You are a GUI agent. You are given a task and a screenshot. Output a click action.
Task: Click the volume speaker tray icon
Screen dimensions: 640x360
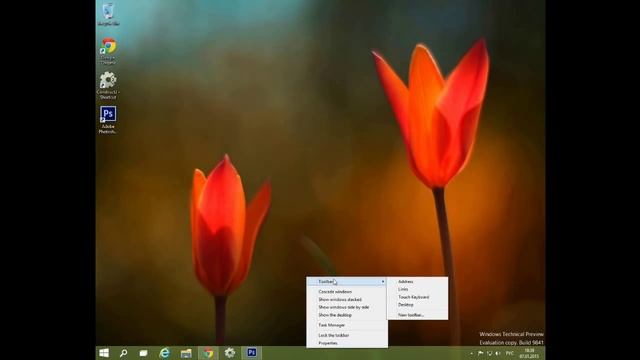pos(498,353)
